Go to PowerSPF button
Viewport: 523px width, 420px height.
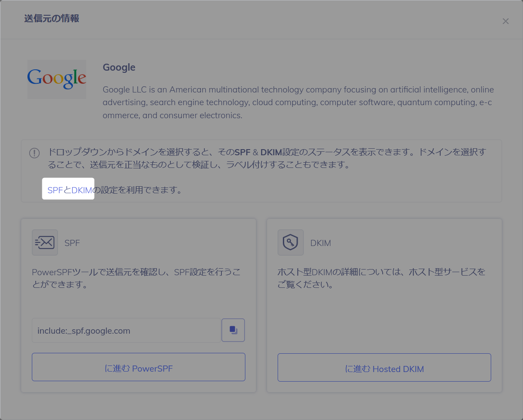pyautogui.click(x=139, y=367)
